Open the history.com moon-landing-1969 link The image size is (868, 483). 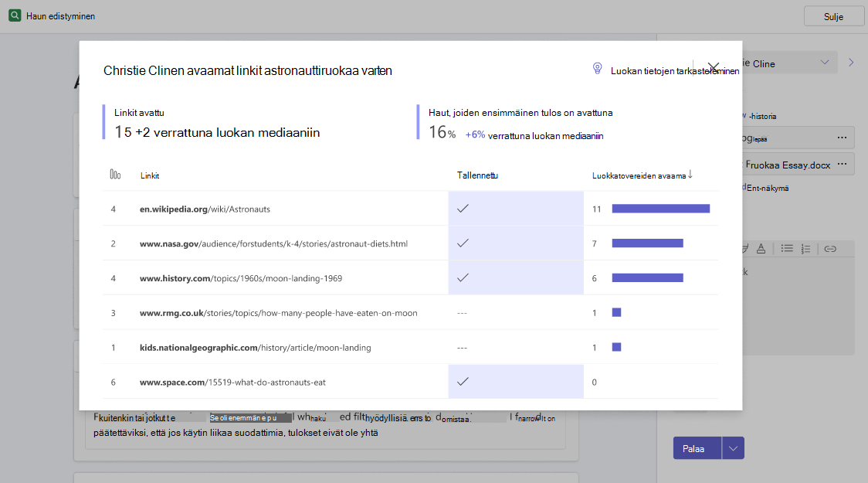[x=241, y=278]
